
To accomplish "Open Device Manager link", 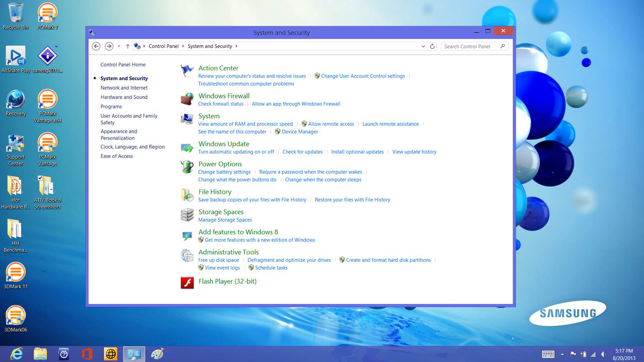I will (x=300, y=131).
